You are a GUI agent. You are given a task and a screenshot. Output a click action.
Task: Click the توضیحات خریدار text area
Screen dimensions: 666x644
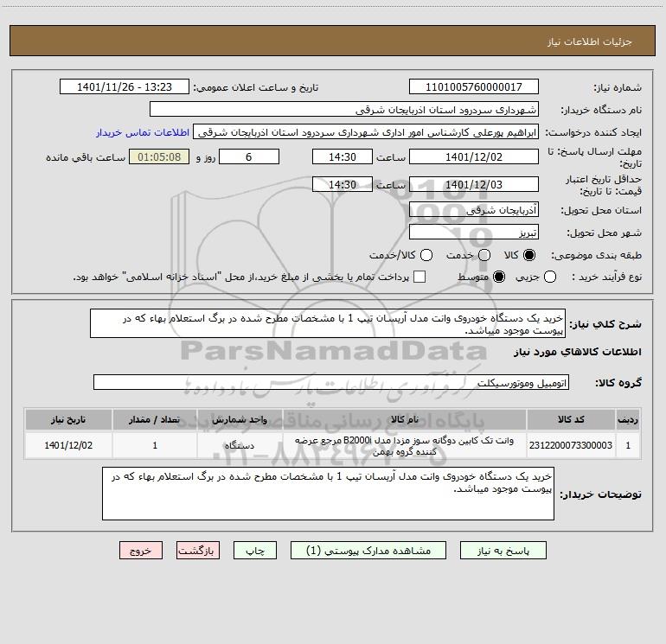328,494
